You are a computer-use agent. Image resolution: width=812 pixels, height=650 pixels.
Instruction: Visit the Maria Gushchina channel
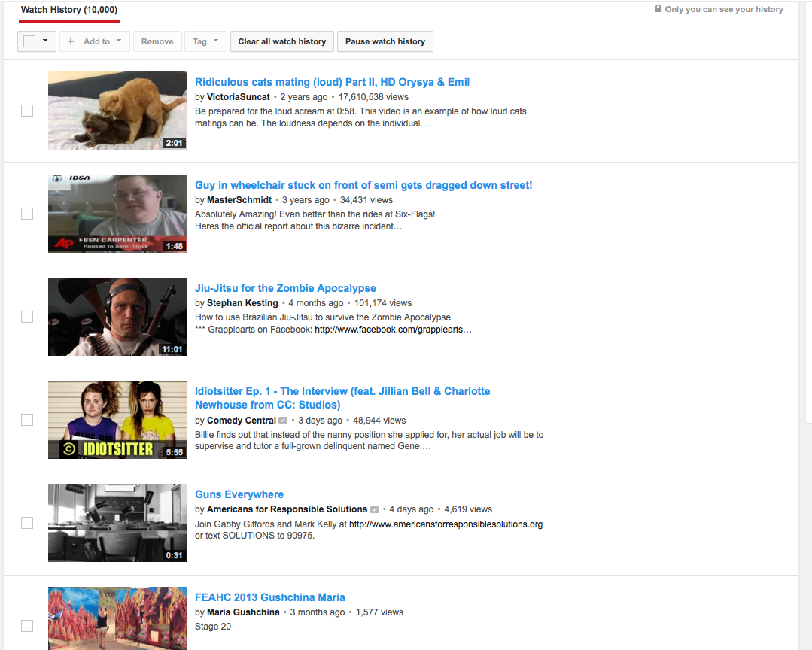243,612
